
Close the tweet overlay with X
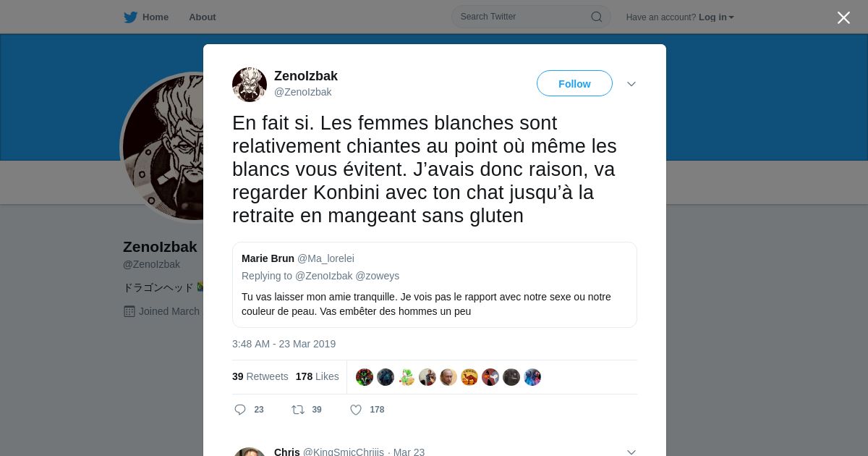tap(843, 17)
